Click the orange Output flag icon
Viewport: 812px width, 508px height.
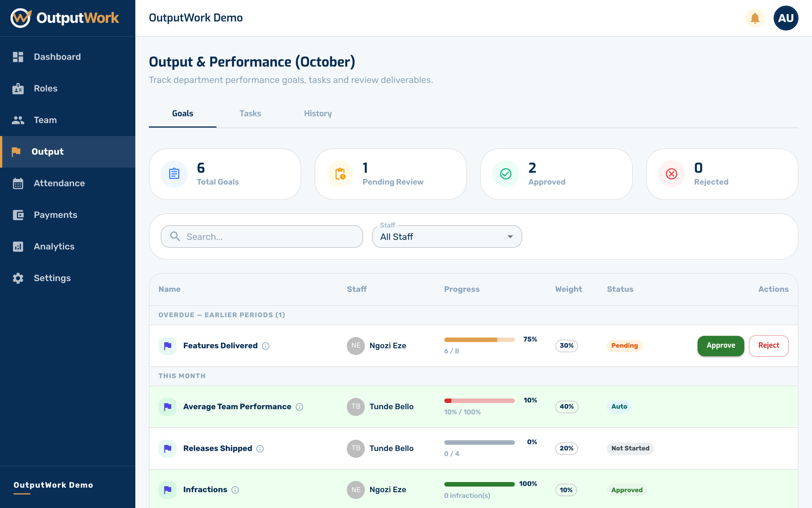16,152
